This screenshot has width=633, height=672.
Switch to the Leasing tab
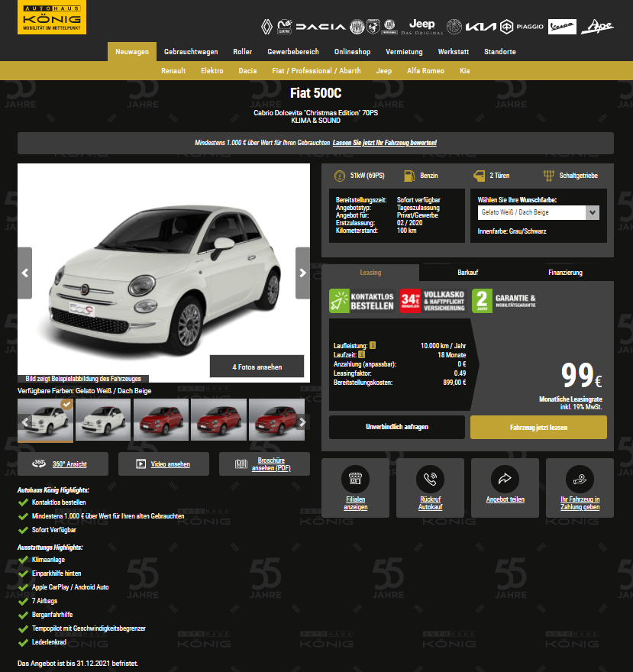pos(370,273)
